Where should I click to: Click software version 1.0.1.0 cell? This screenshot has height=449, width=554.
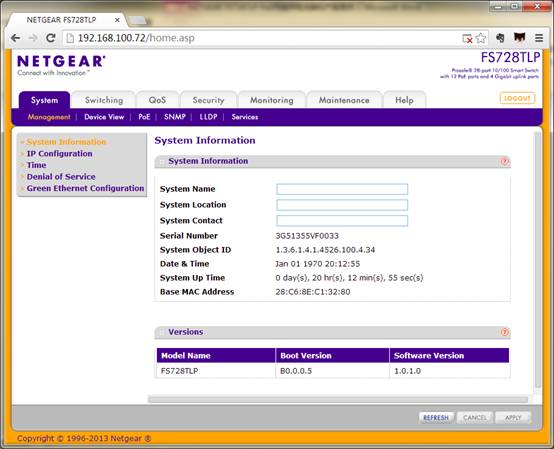(x=449, y=371)
